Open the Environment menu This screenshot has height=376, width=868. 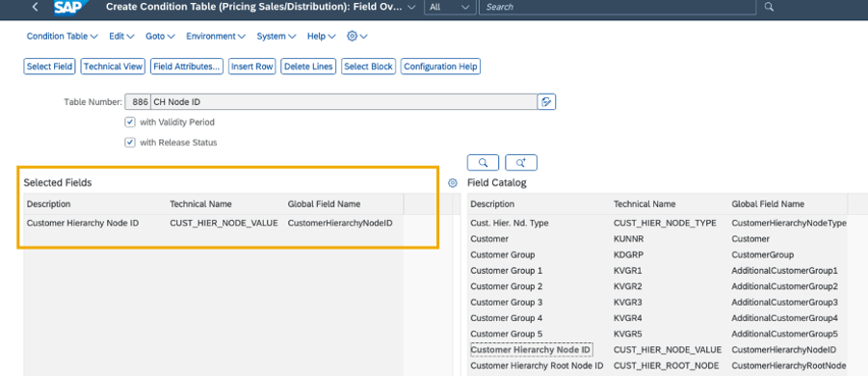[216, 36]
